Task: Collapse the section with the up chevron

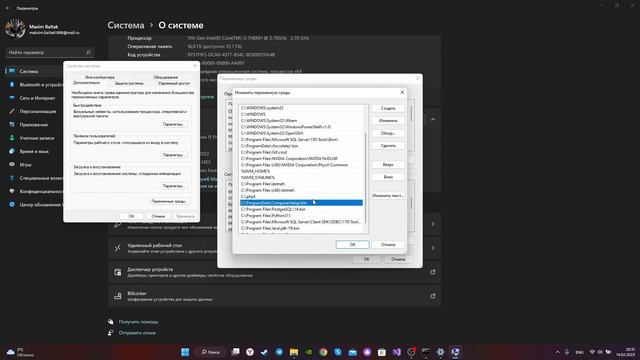Action: 433,120
